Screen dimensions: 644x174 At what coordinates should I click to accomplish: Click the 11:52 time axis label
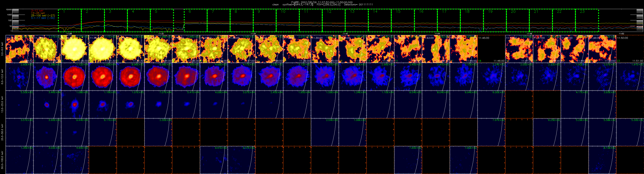click(x=621, y=33)
